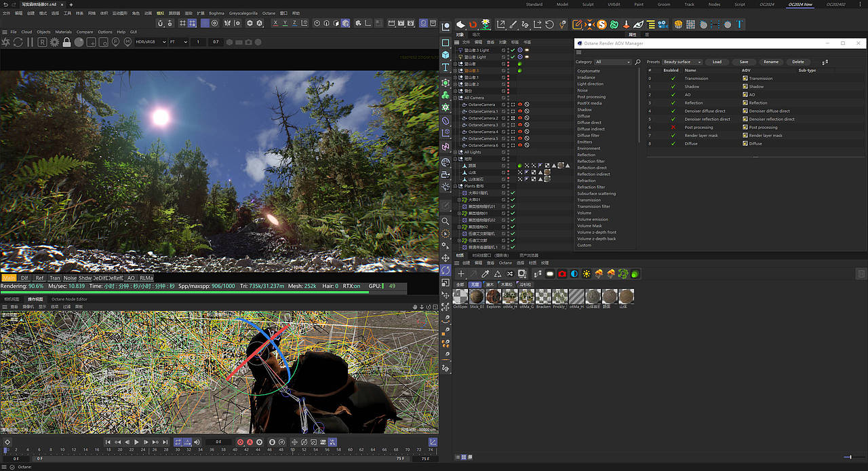868x471 pixels.
Task: Open the PT kernel dropdown
Action: [178, 42]
